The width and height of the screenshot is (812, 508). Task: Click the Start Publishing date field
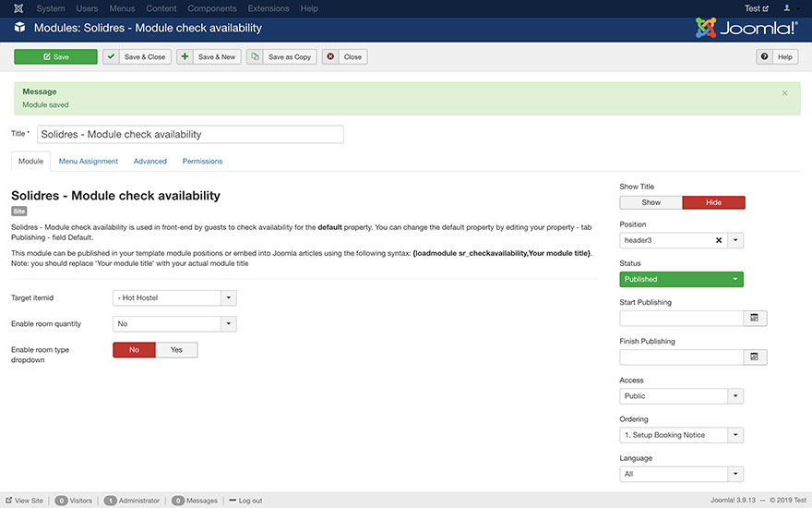pyautogui.click(x=682, y=318)
